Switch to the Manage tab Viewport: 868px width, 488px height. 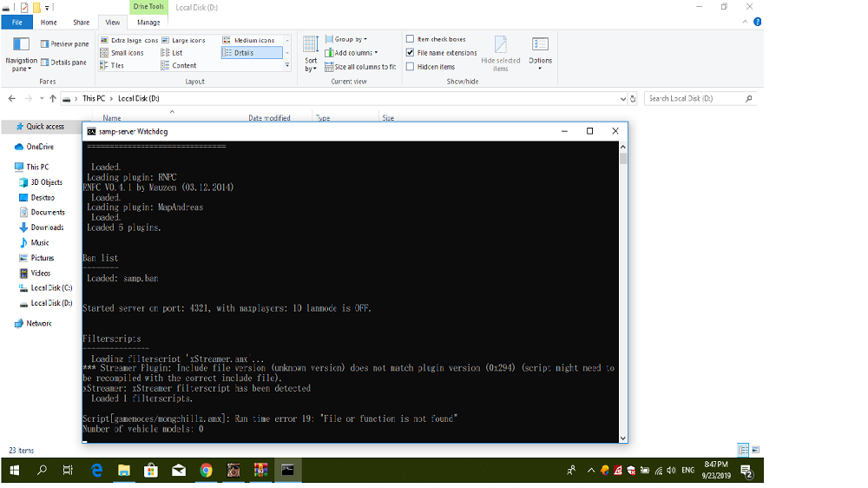tap(148, 23)
